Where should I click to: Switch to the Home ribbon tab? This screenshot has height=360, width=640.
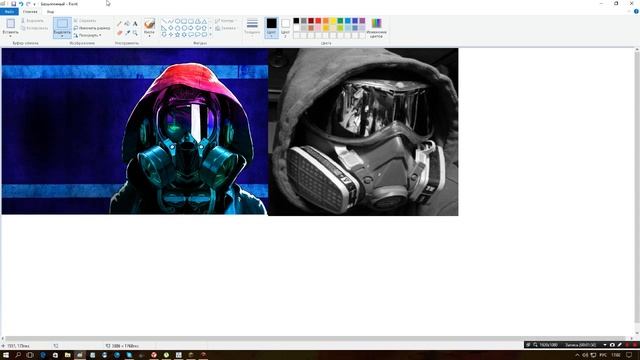(x=30, y=11)
